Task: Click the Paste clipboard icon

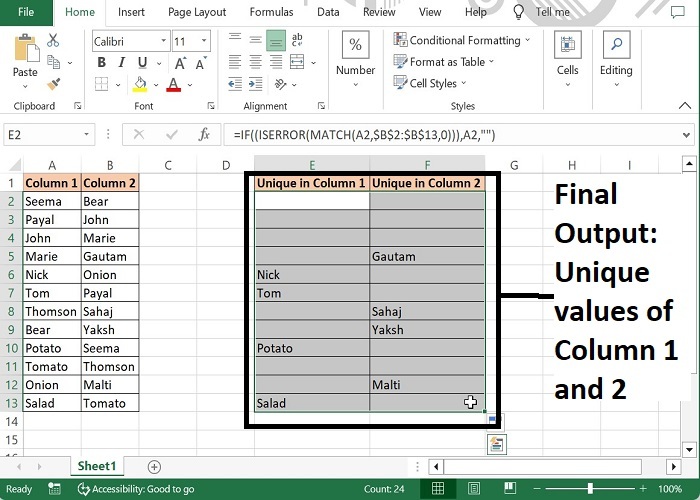Action: (25, 48)
